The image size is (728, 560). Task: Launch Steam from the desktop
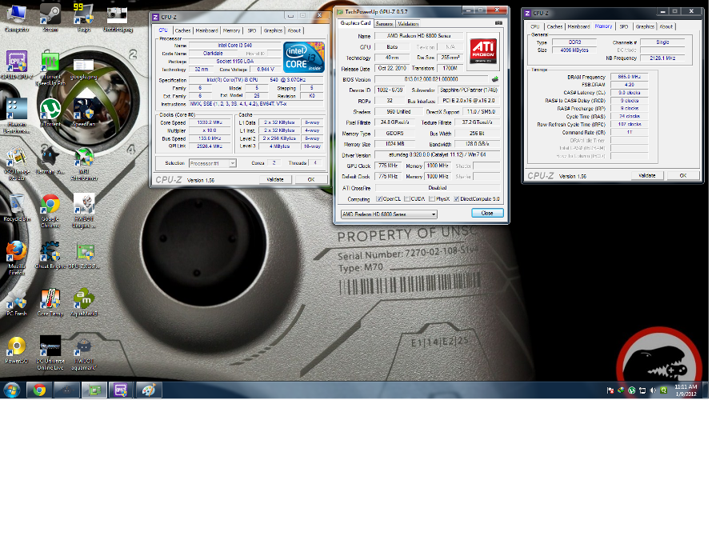click(50, 18)
